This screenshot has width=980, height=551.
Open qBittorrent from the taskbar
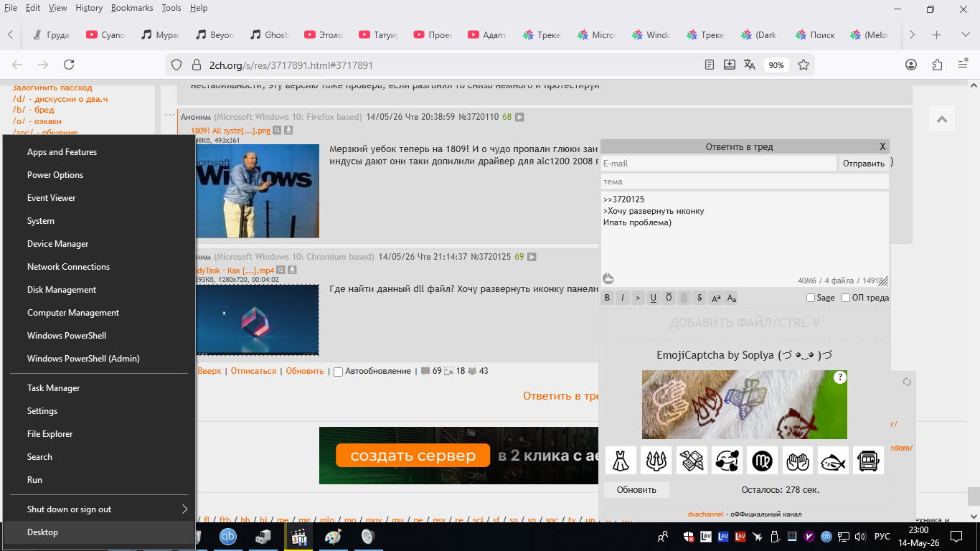[227, 537]
